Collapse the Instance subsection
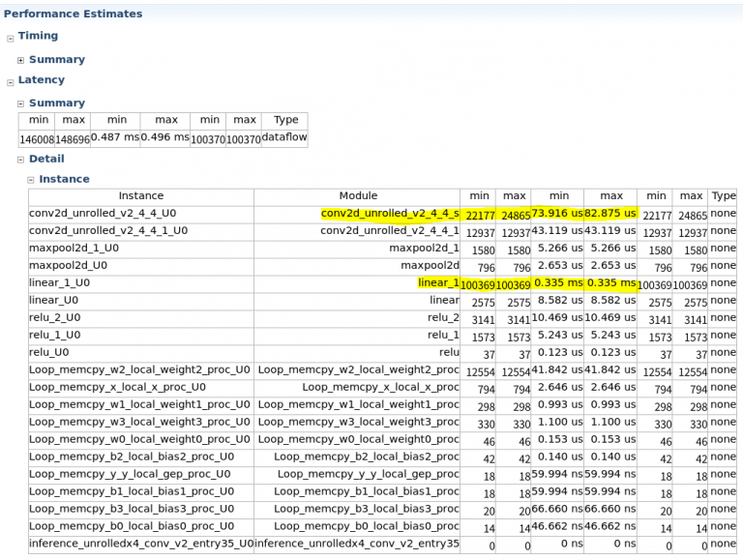Screen dimensions: 743x560 point(30,180)
